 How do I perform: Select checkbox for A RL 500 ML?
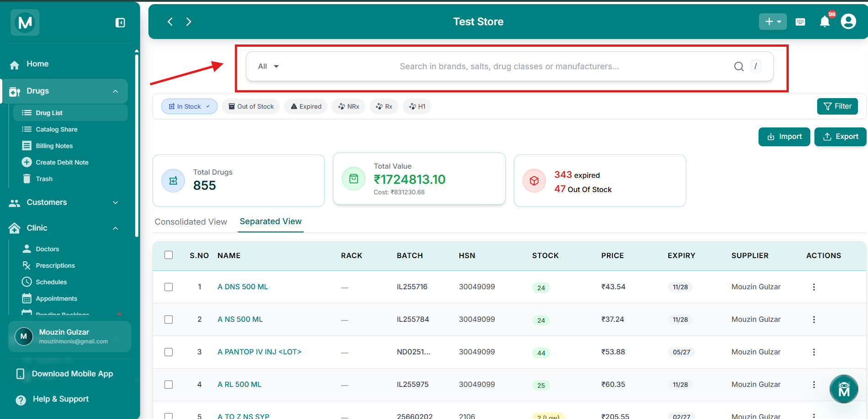point(169,385)
